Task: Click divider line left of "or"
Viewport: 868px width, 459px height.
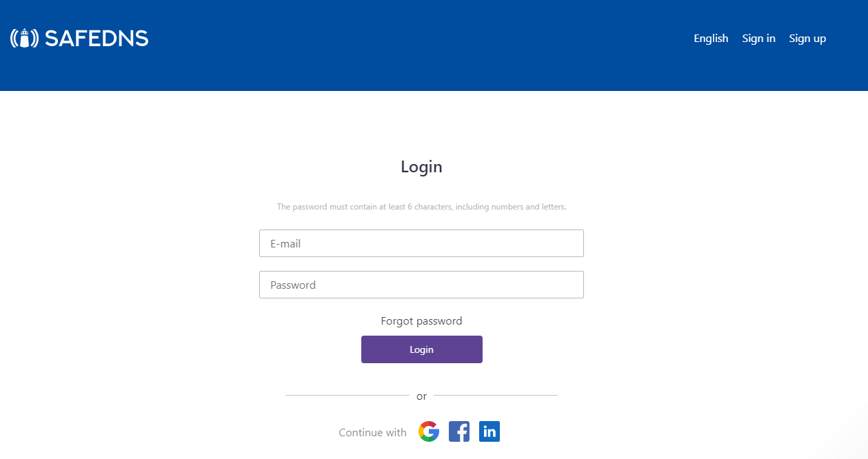Action: click(x=347, y=396)
